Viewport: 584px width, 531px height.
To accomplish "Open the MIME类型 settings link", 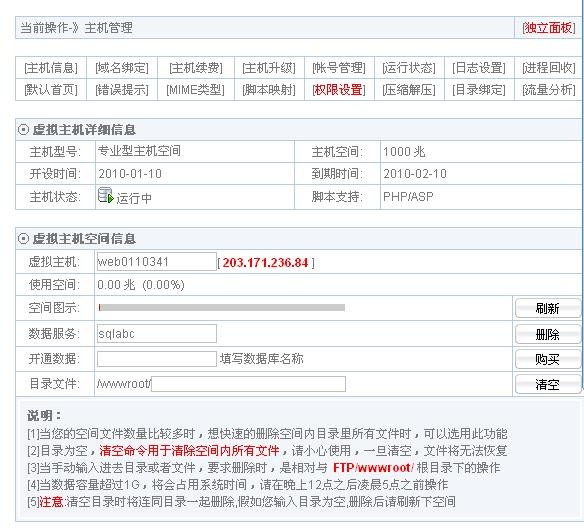I will point(196,90).
